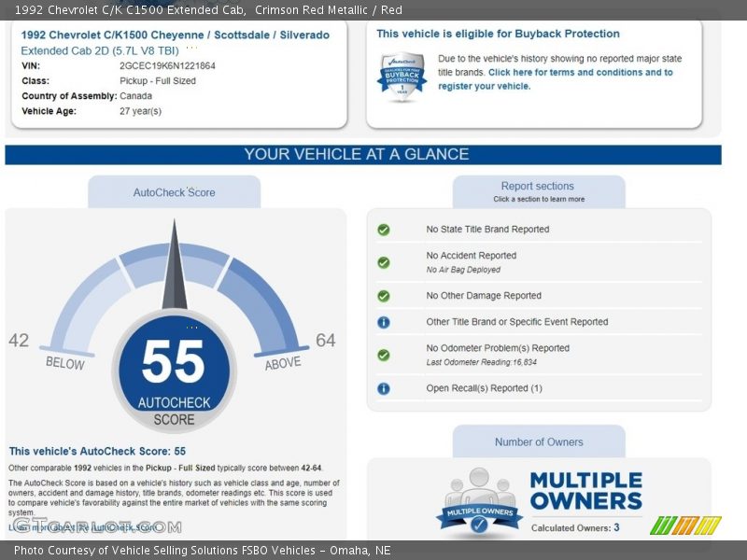Open Other Title Brand or Specific Event section

pyautogui.click(x=516, y=322)
